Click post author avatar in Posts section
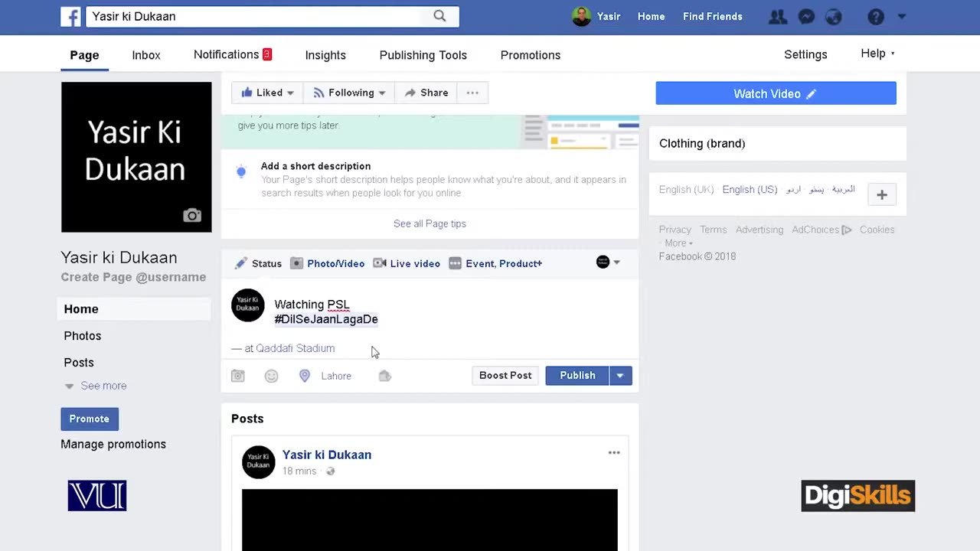Screen dimensions: 980x551 (x=259, y=462)
